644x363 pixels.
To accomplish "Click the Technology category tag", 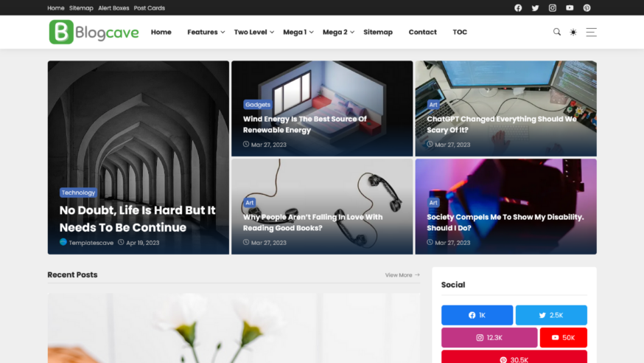I will [78, 193].
